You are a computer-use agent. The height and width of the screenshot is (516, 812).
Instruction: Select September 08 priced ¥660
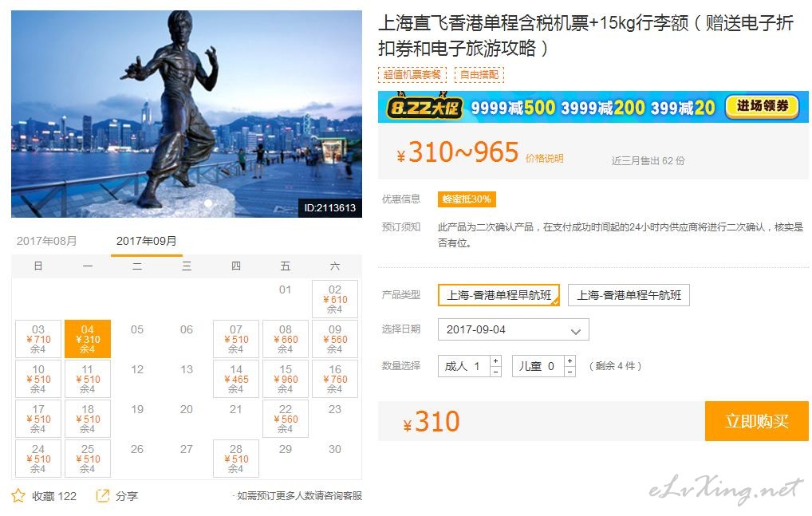click(x=286, y=339)
